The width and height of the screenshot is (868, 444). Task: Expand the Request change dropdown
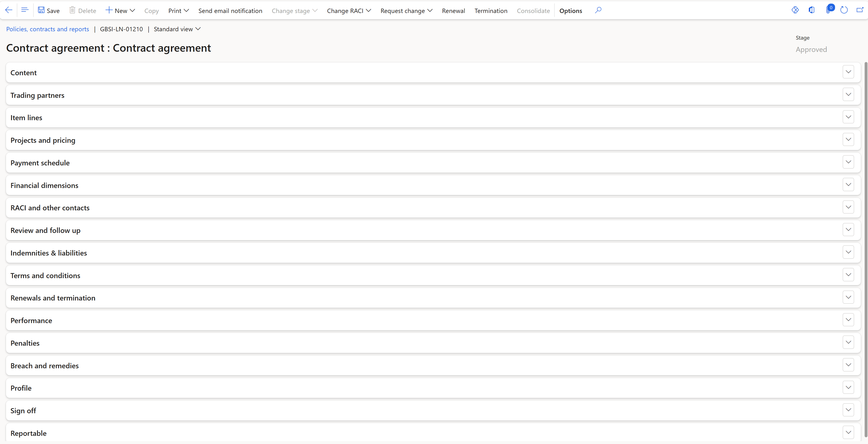pyautogui.click(x=406, y=10)
